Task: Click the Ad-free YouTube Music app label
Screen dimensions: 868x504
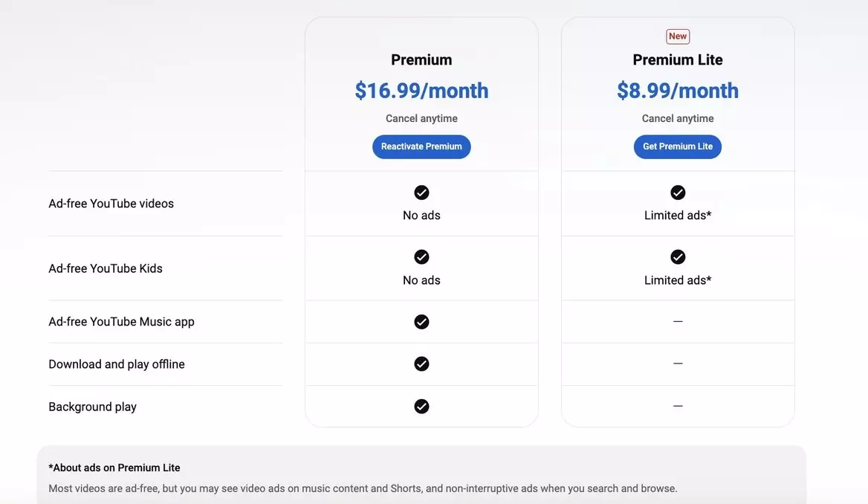Action: tap(121, 322)
